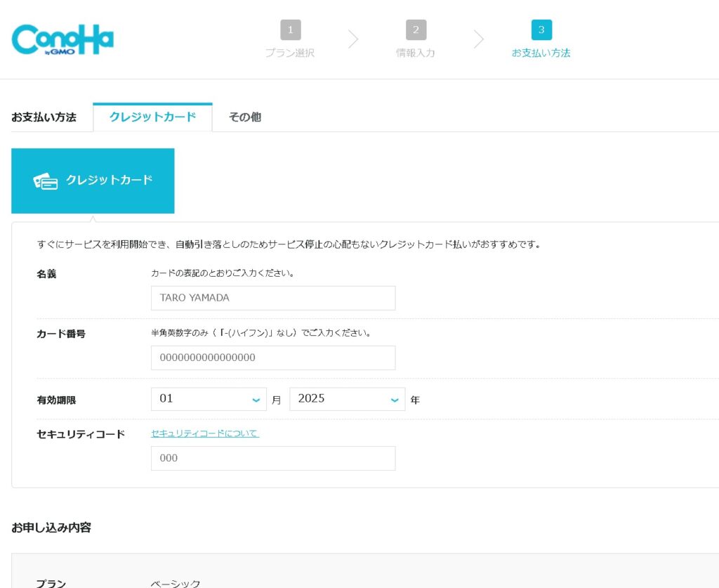Screen dimensions: 719x588
Task: Click the step 1 number badge
Action: (290, 30)
